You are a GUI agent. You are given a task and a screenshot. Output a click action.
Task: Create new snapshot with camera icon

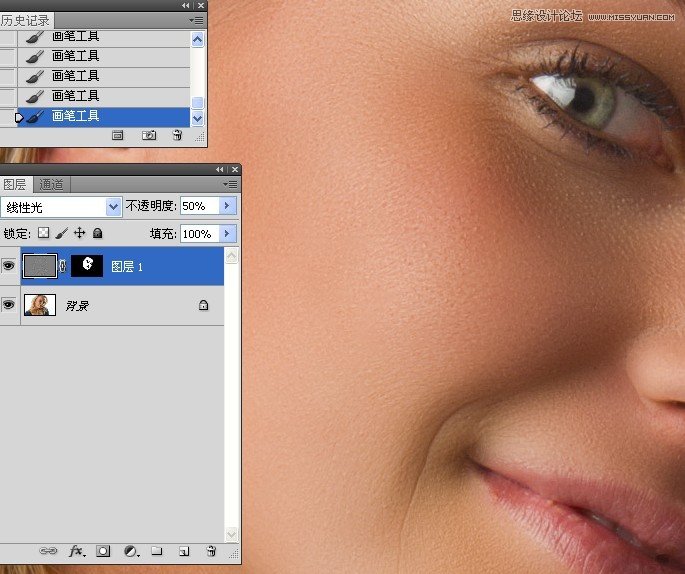point(148,135)
